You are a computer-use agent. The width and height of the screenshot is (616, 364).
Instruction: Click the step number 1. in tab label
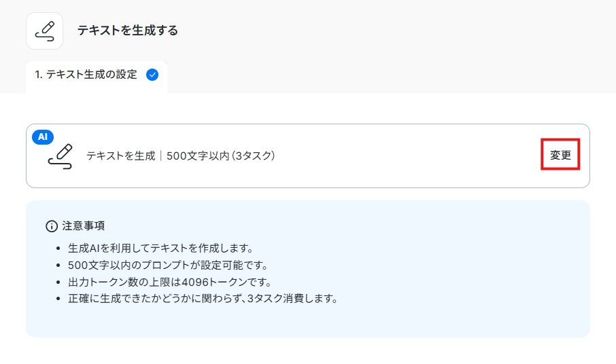pos(39,75)
